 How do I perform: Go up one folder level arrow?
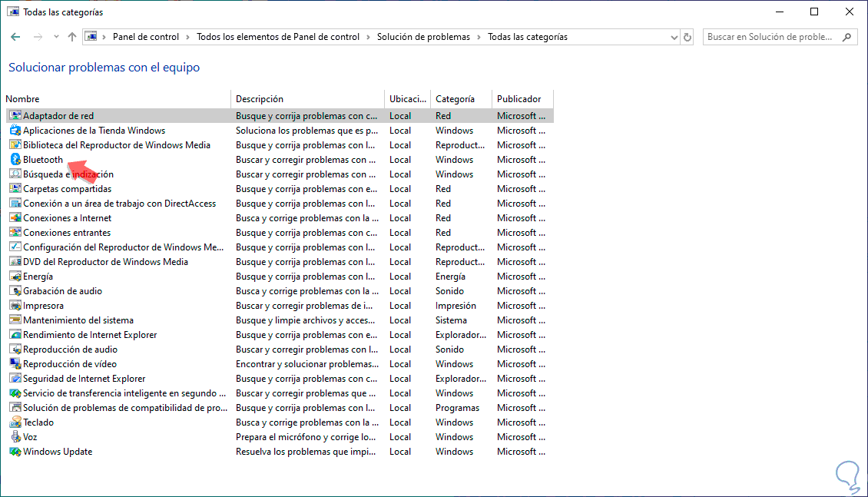coord(72,37)
